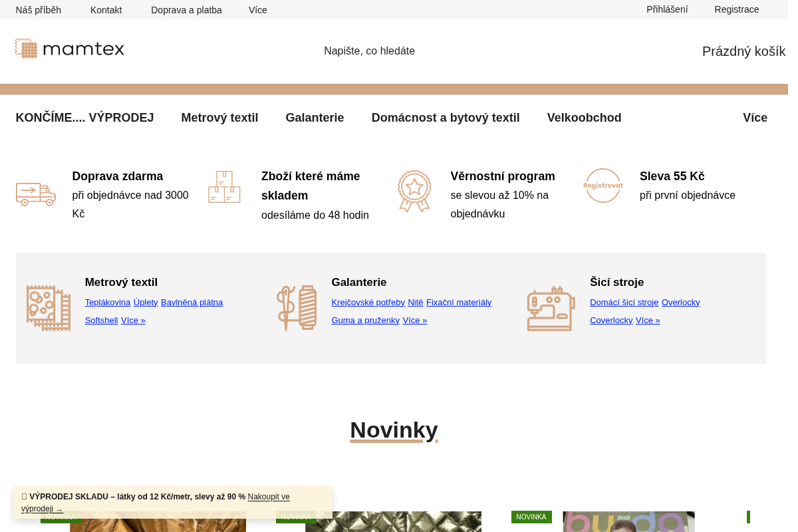Open the Velkoobchod category

click(x=585, y=118)
